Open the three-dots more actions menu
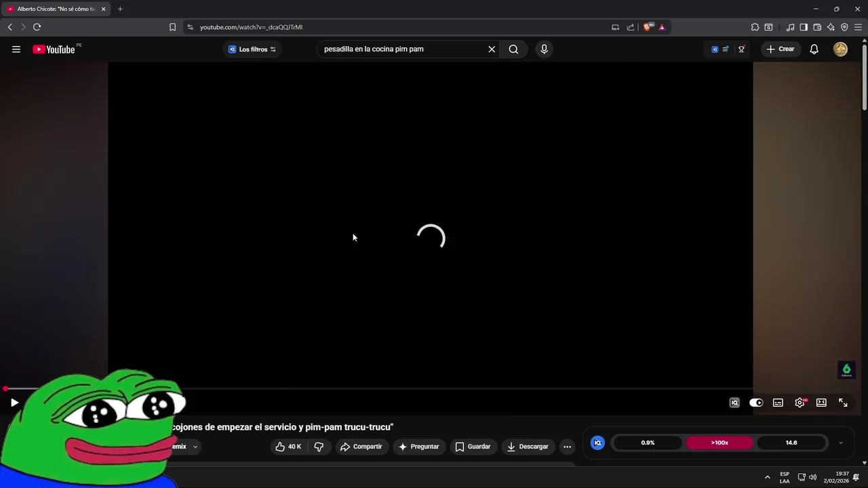The height and width of the screenshot is (488, 868). click(x=567, y=447)
